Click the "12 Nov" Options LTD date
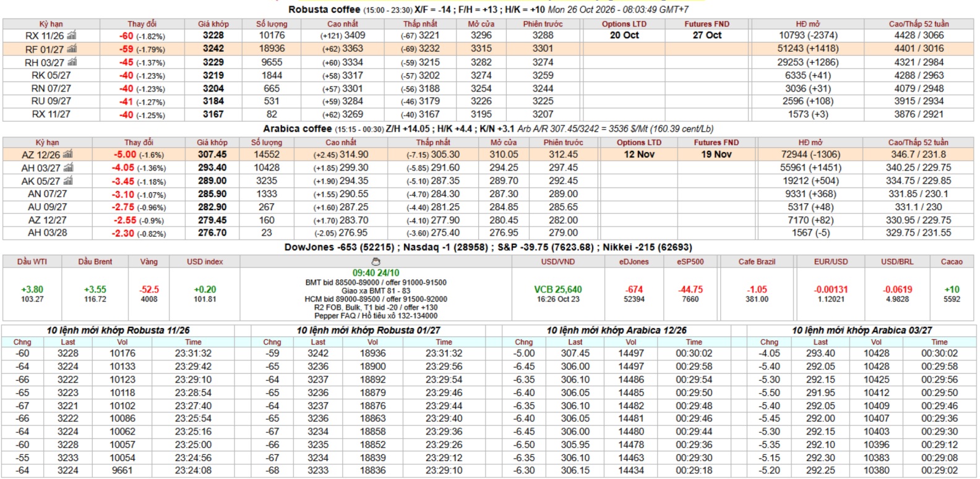This screenshot has height=479, width=980. (639, 155)
